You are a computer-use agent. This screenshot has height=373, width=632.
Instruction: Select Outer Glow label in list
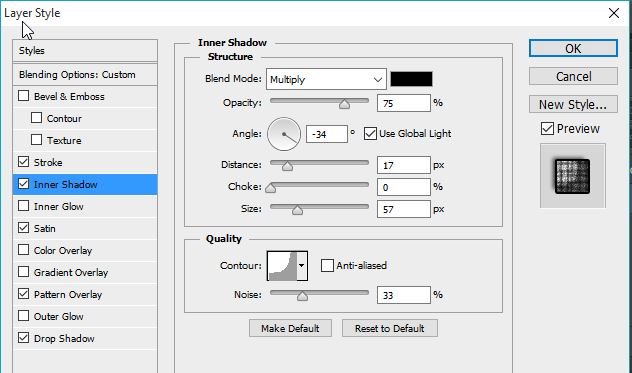(x=58, y=317)
